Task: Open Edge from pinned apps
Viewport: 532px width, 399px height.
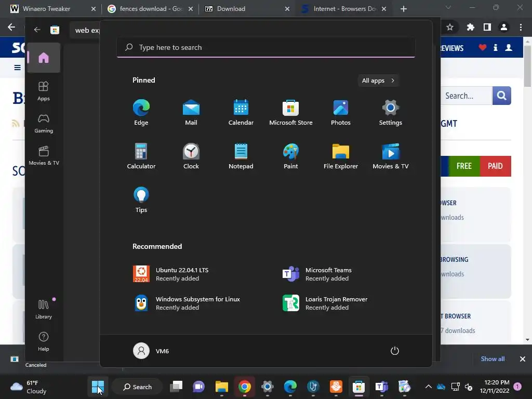Action: [141, 113]
